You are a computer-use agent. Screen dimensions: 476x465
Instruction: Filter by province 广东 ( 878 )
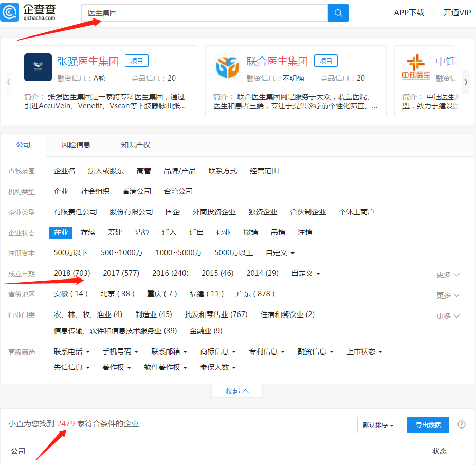point(255,294)
